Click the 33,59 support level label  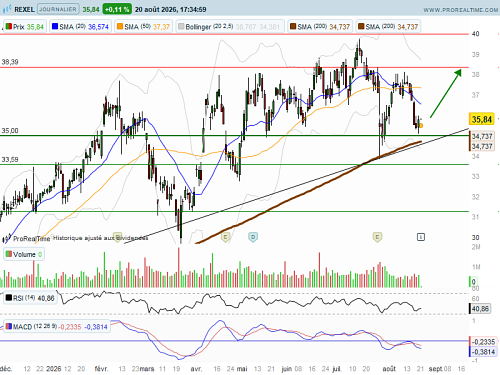tap(10, 160)
